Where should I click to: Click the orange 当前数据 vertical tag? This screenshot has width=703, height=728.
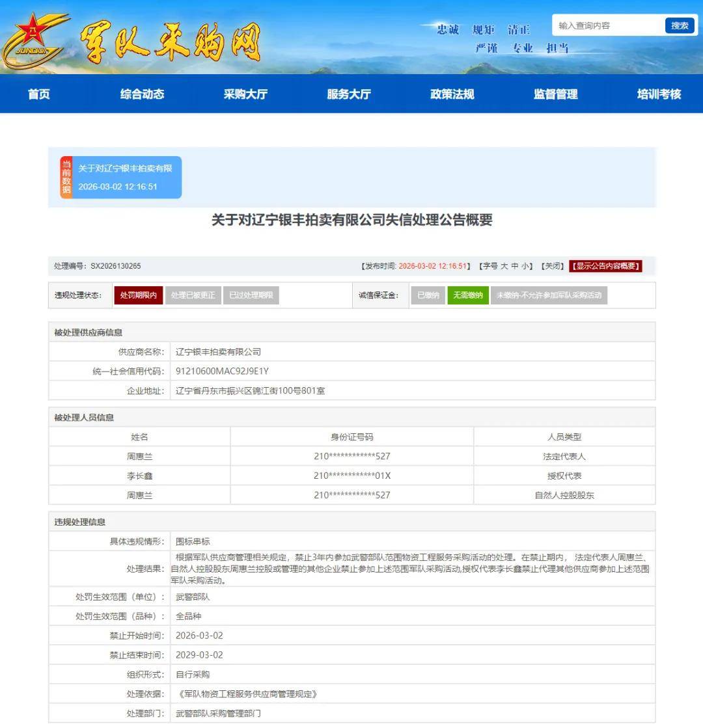tap(66, 177)
